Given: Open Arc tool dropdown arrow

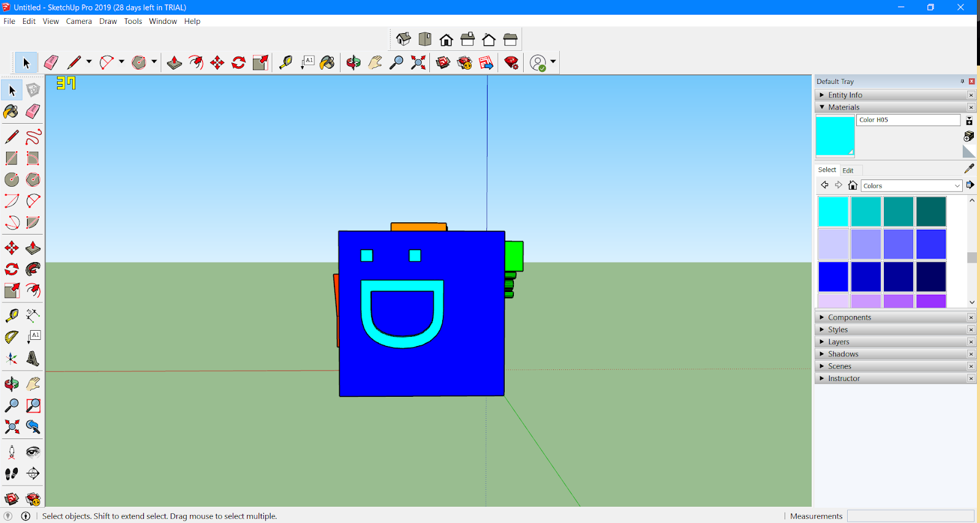Looking at the screenshot, I should (x=121, y=62).
